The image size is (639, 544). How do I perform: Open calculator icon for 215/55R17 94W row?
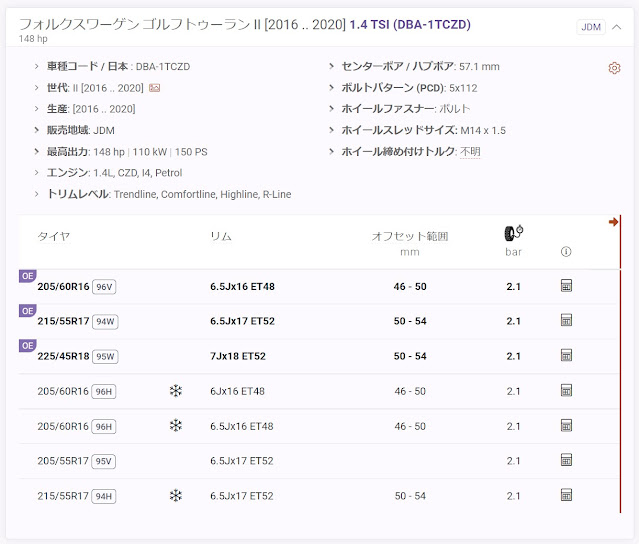point(566,320)
